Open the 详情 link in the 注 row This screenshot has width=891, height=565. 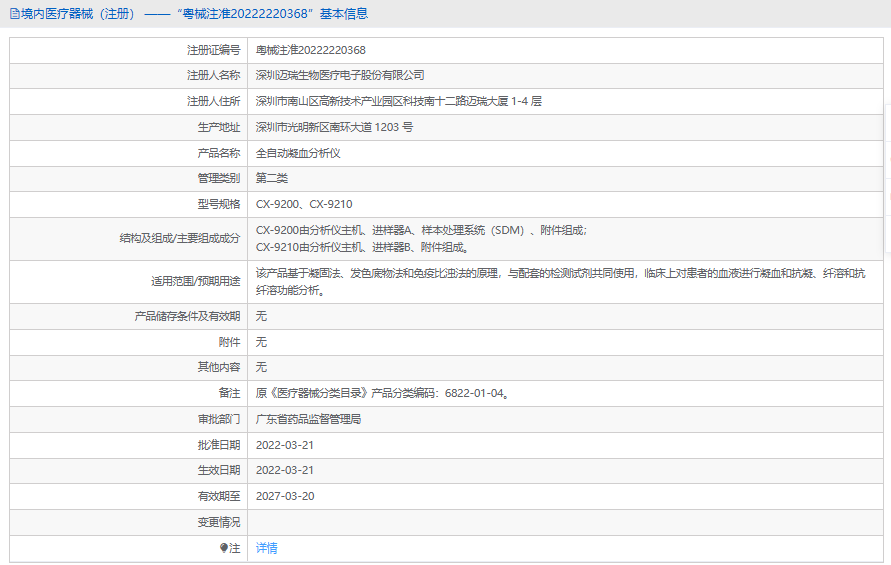[x=267, y=548]
